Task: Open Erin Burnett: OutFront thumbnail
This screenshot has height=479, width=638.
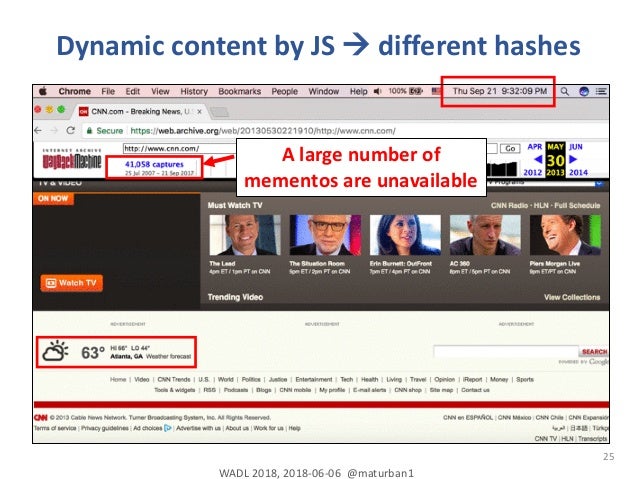Action: pos(405,235)
